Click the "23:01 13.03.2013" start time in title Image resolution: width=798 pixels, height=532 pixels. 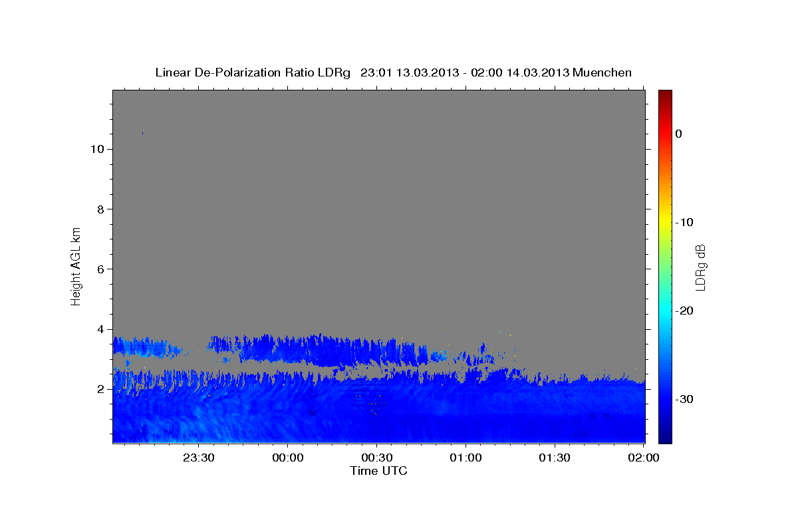click(x=410, y=72)
